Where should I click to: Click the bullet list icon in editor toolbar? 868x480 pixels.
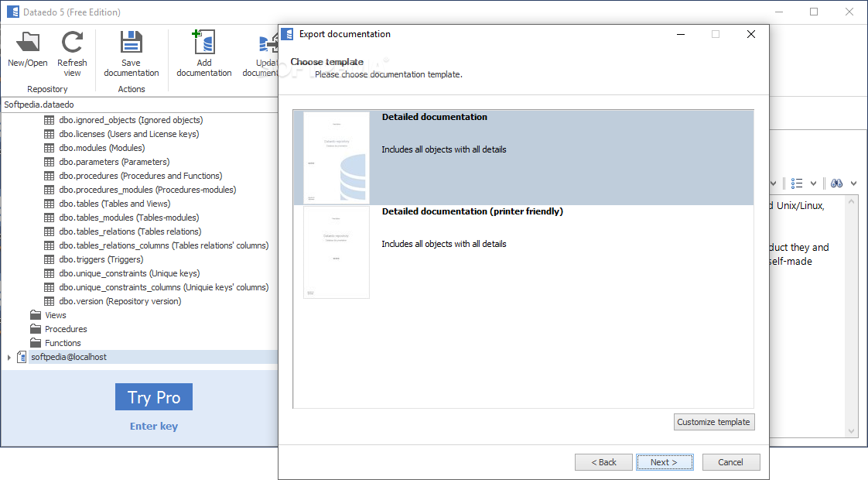pos(797,183)
